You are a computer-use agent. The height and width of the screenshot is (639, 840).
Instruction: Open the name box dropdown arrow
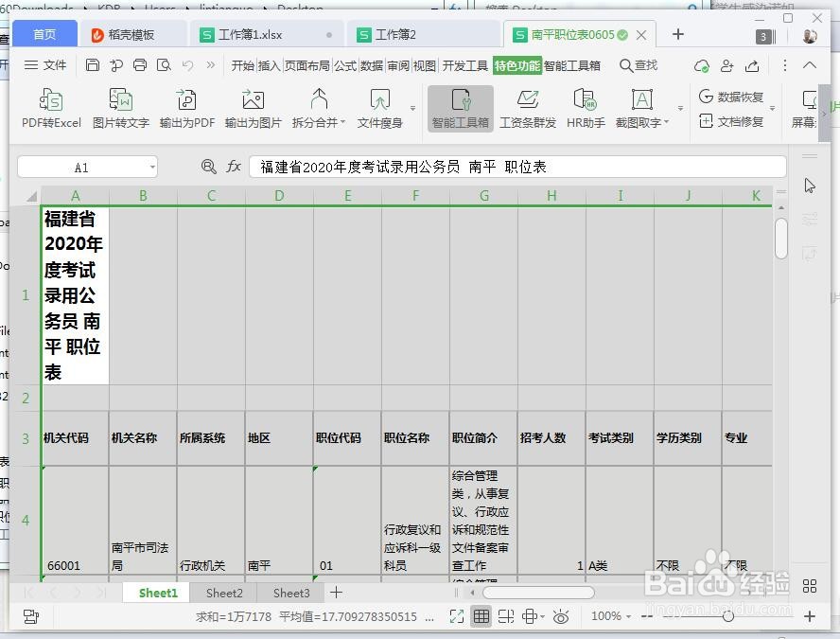152,168
